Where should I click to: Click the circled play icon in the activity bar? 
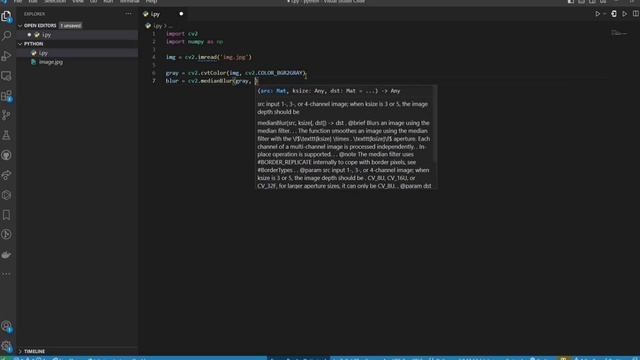coord(7,235)
